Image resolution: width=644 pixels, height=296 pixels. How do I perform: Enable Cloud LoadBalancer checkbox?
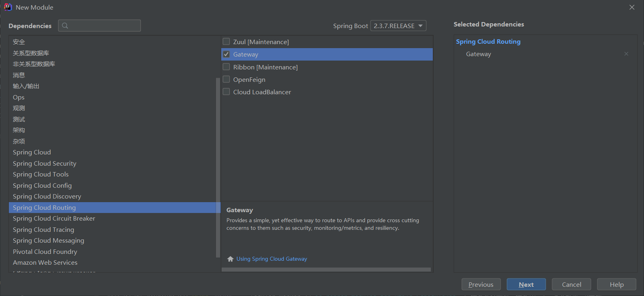click(226, 92)
